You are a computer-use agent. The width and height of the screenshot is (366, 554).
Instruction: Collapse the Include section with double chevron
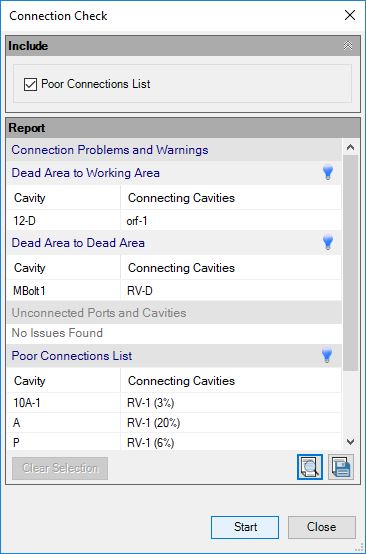pos(348,46)
